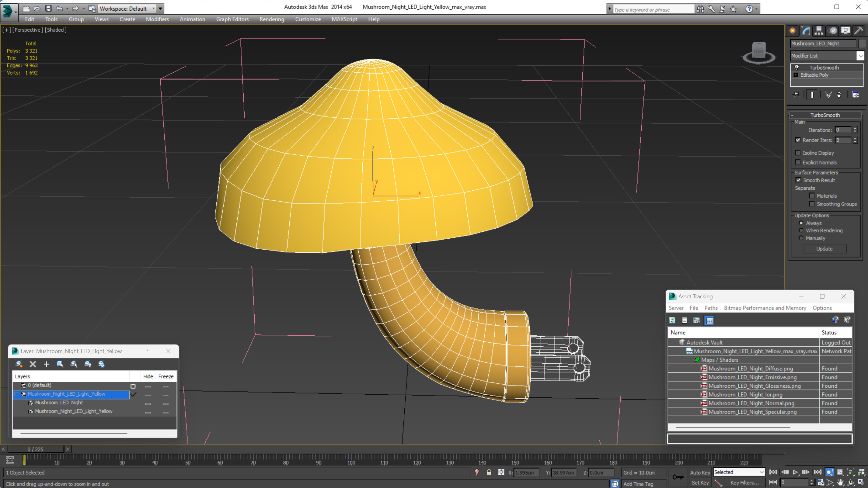Open the Create command panel tab
Viewport: 868px width, 488px height.
click(x=793, y=31)
